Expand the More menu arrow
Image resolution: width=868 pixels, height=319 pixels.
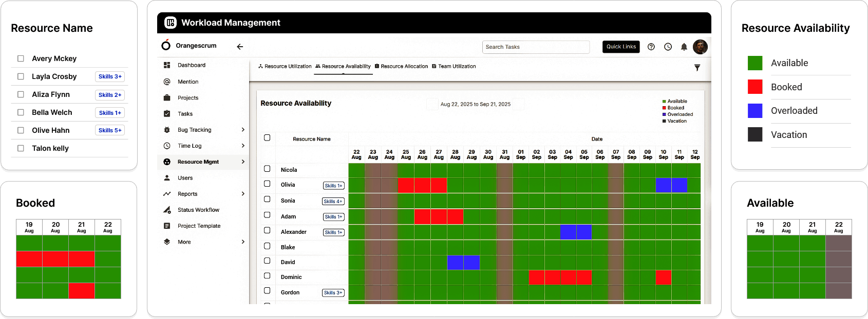tap(243, 242)
